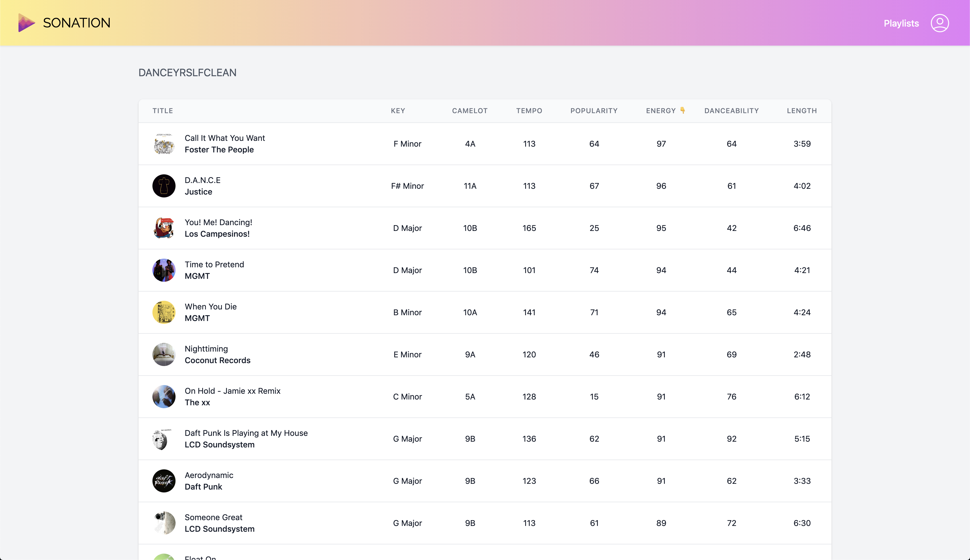The image size is (970, 560).
Task: Click Camelot value 11A
Action: point(470,186)
